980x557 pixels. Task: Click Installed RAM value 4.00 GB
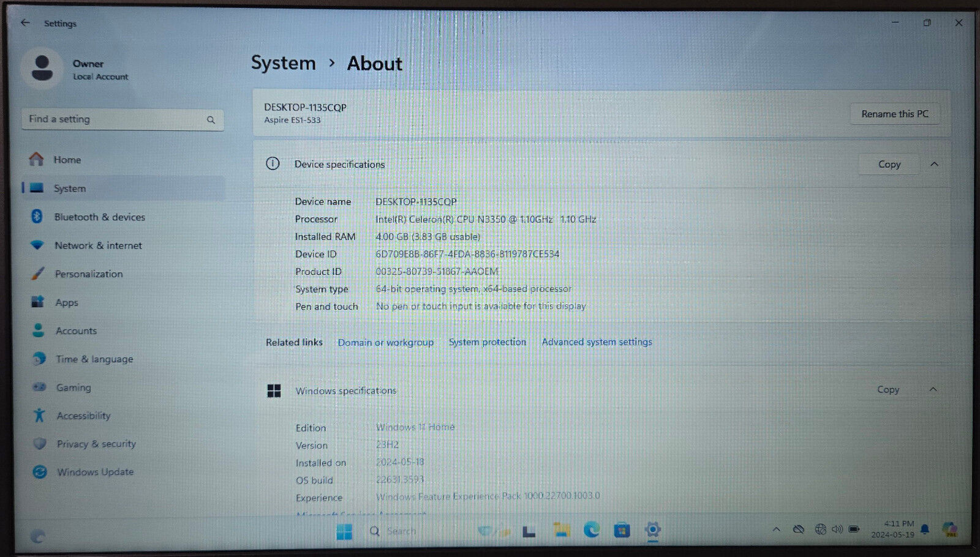click(x=428, y=236)
